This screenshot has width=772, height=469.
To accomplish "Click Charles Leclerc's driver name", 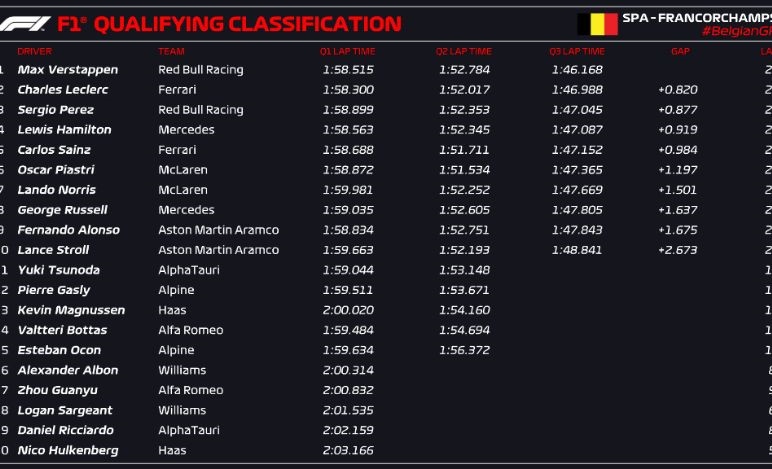I will click(62, 90).
